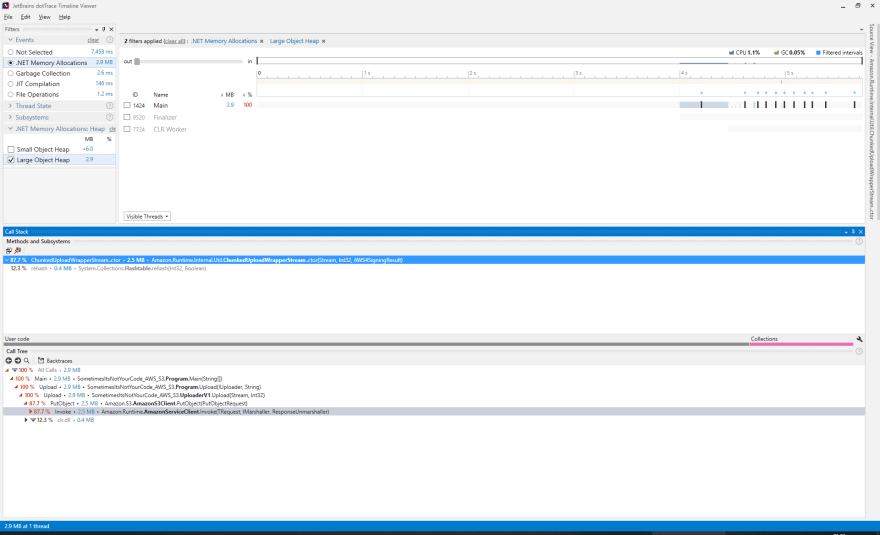
Task: Click the group-by icon under Methods and Subsystems
Action: point(8,250)
